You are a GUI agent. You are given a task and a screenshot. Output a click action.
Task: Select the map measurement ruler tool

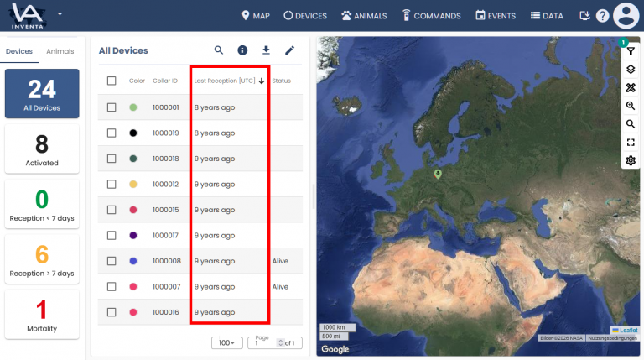click(631, 88)
